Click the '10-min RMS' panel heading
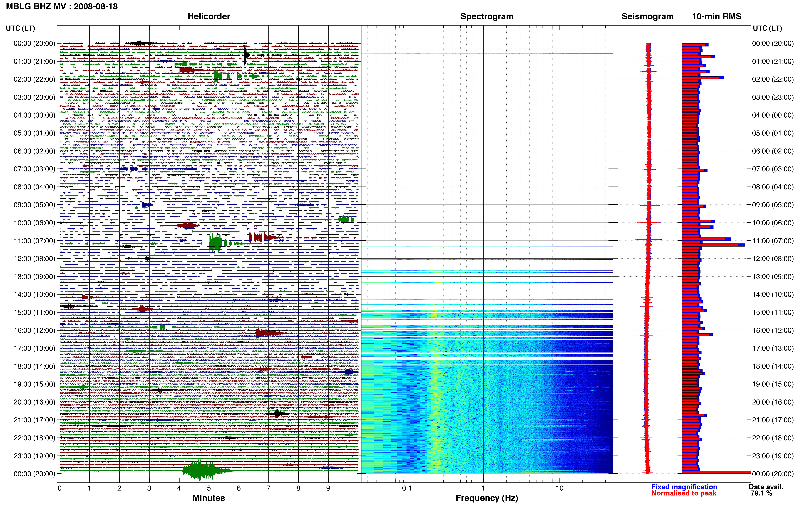812x508 pixels. point(716,16)
